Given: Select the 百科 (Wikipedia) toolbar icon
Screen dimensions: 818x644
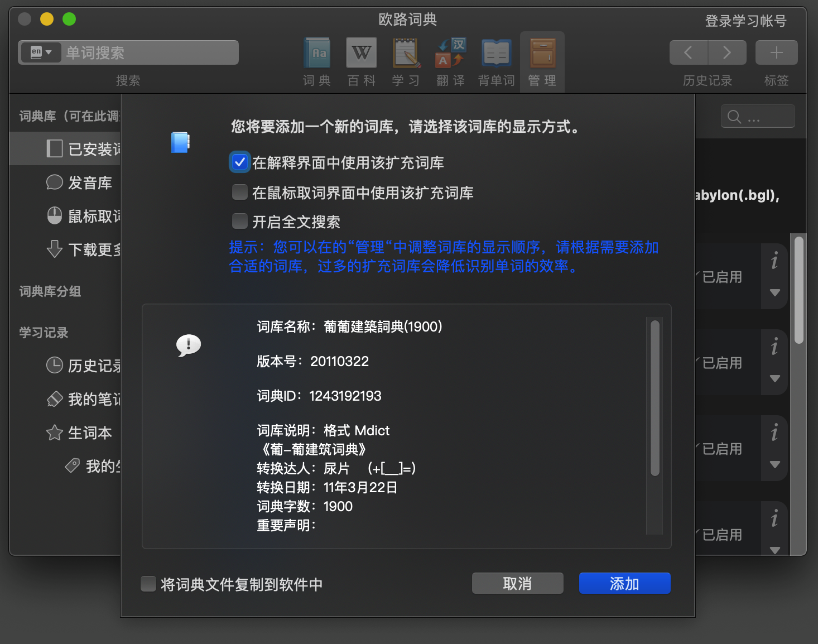Looking at the screenshot, I should point(361,53).
